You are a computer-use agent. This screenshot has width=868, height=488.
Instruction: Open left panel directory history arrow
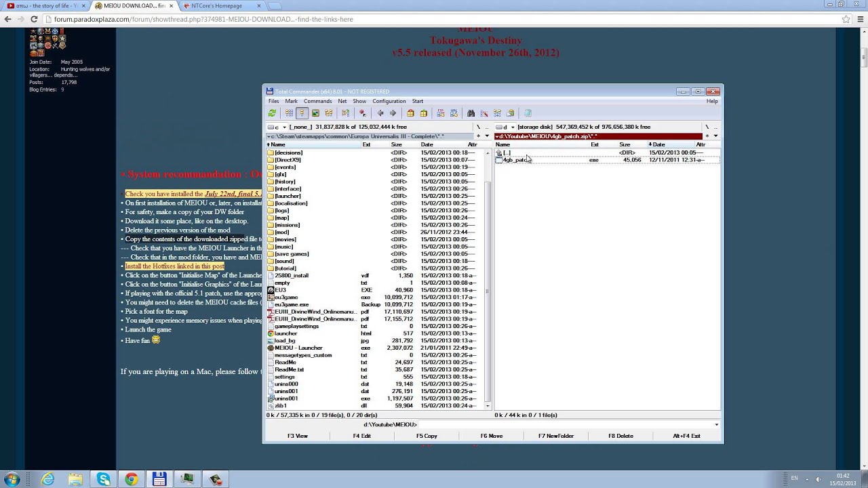pos(486,136)
